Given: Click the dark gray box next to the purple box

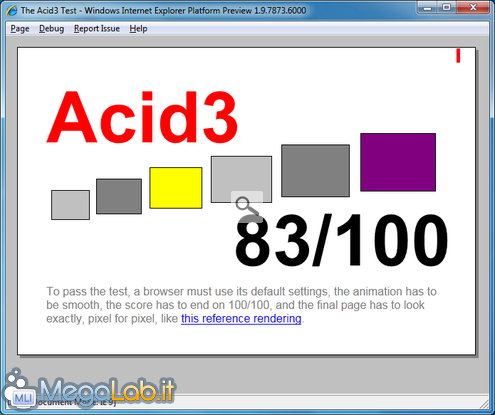Looking at the screenshot, I should (x=315, y=171).
